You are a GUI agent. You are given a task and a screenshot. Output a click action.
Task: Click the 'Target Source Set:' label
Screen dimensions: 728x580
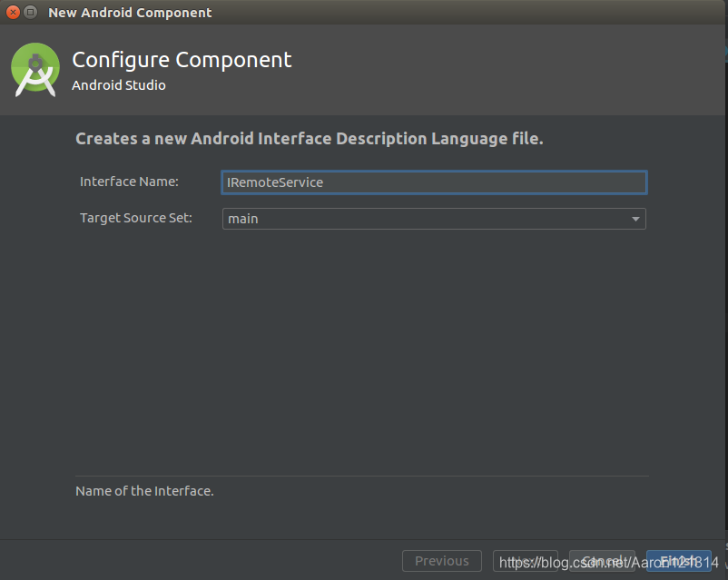point(136,218)
